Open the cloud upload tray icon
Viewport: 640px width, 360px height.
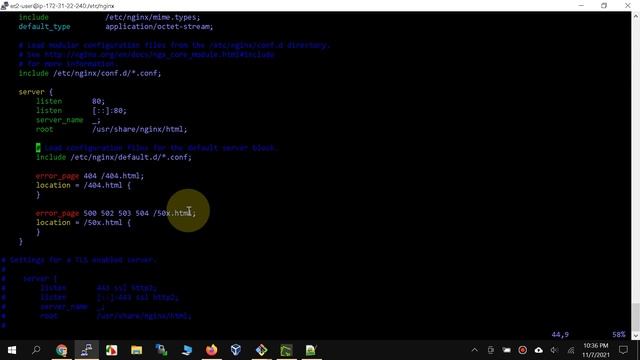click(538, 350)
